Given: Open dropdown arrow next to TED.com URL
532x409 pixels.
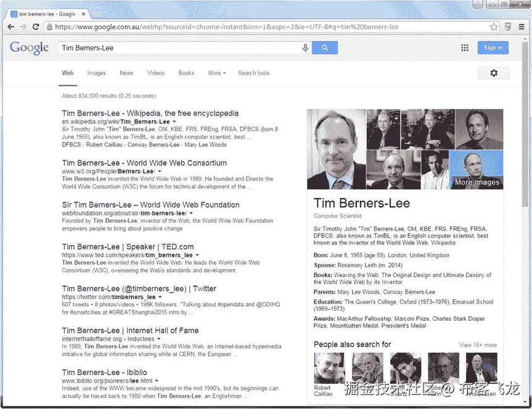Looking at the screenshot, I should point(197,255).
